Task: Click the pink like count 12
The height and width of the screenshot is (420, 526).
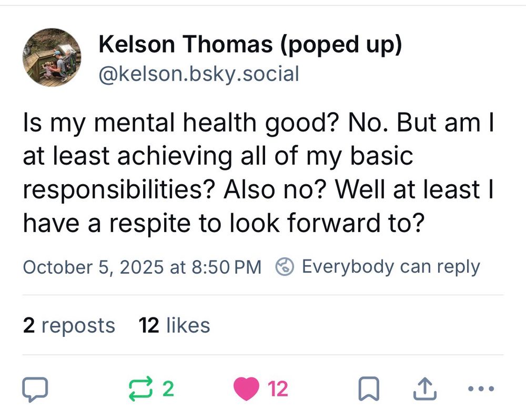Action: click(278, 389)
